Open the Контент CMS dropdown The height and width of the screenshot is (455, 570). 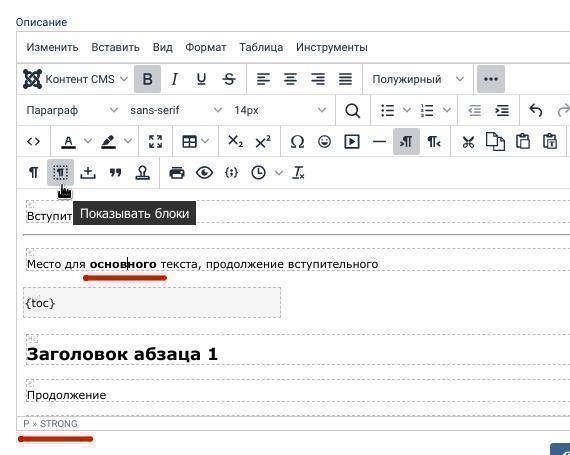75,79
